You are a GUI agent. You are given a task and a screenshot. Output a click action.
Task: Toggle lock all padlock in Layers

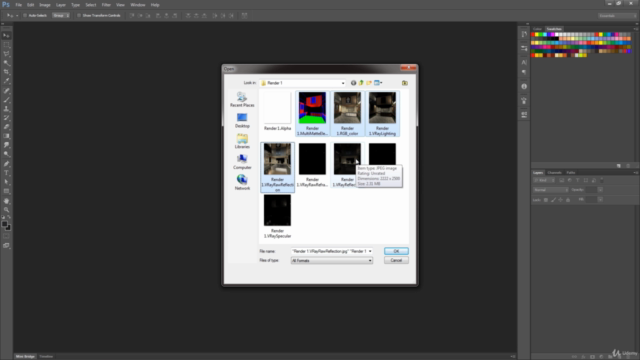[568, 200]
